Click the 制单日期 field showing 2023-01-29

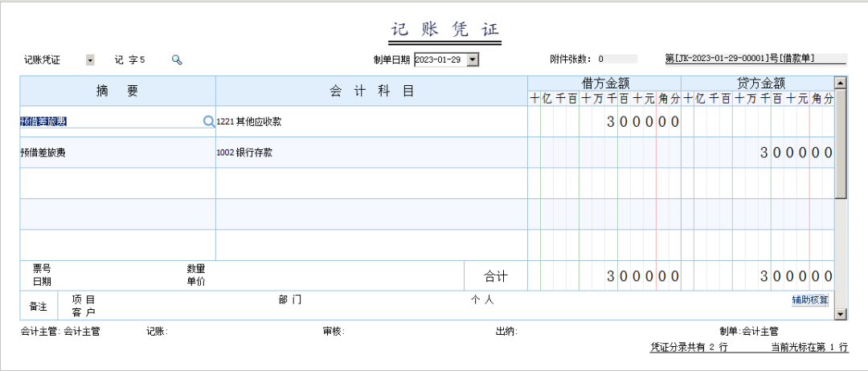click(x=439, y=59)
